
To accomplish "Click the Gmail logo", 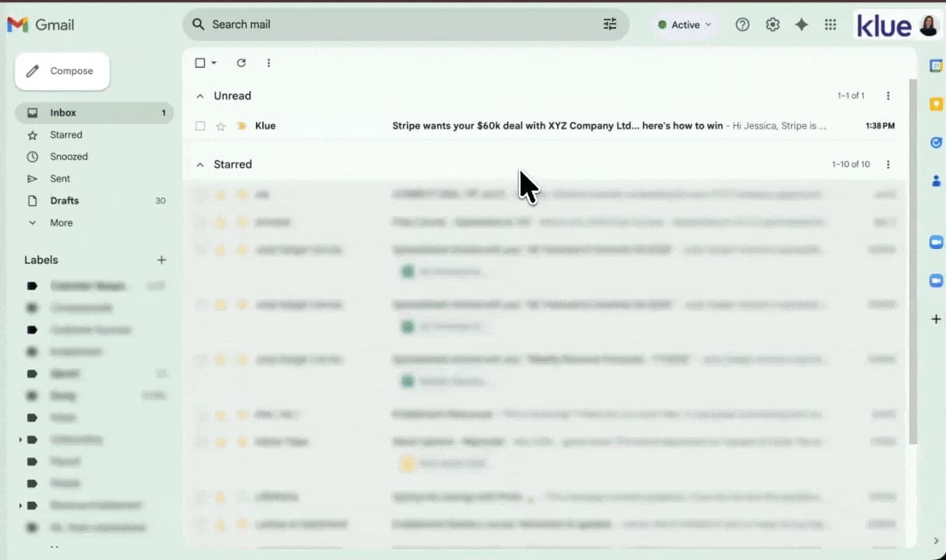I will pyautogui.click(x=40, y=25).
